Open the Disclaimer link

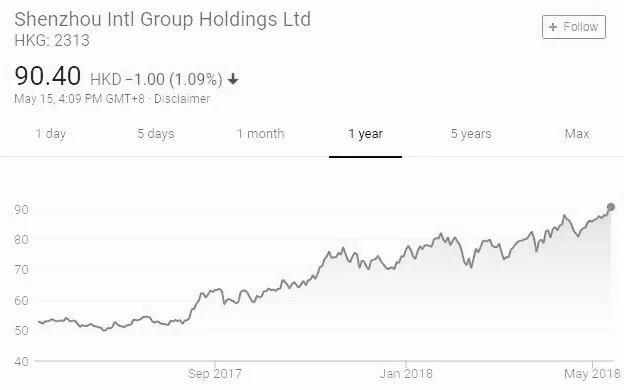coord(182,99)
